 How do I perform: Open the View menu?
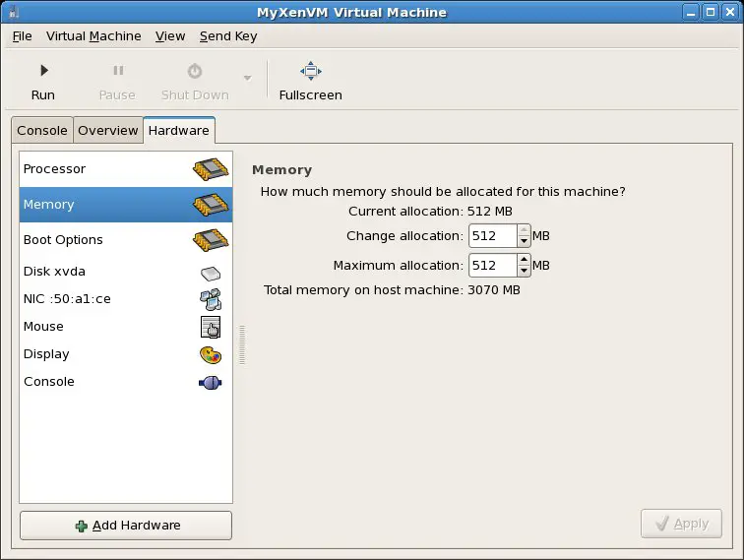[x=170, y=36]
